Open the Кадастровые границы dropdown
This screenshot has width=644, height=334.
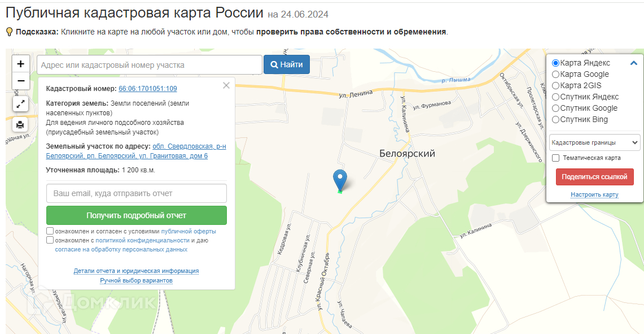pos(595,143)
